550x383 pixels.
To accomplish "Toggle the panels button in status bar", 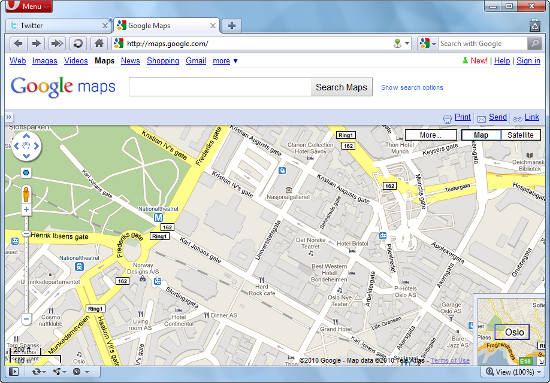I will 14,371.
